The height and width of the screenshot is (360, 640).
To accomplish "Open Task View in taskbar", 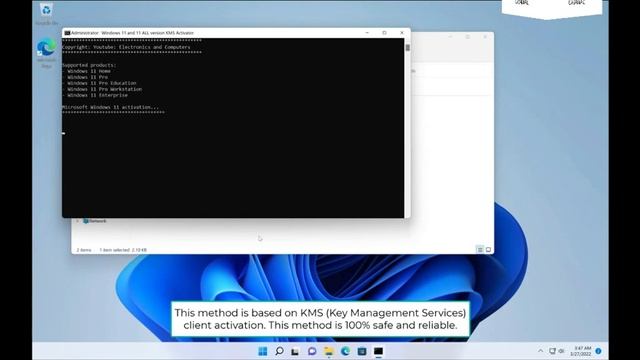I will [295, 351].
